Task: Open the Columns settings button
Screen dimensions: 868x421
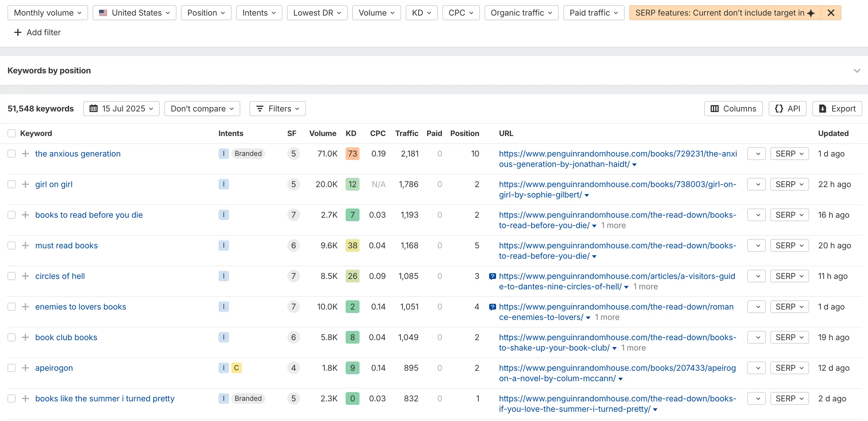Action: point(733,109)
